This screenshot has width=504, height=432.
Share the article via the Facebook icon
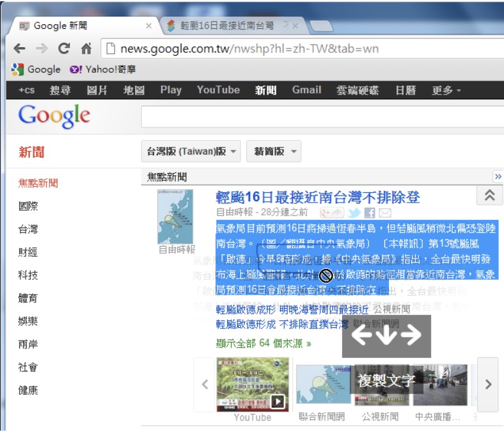click(370, 213)
